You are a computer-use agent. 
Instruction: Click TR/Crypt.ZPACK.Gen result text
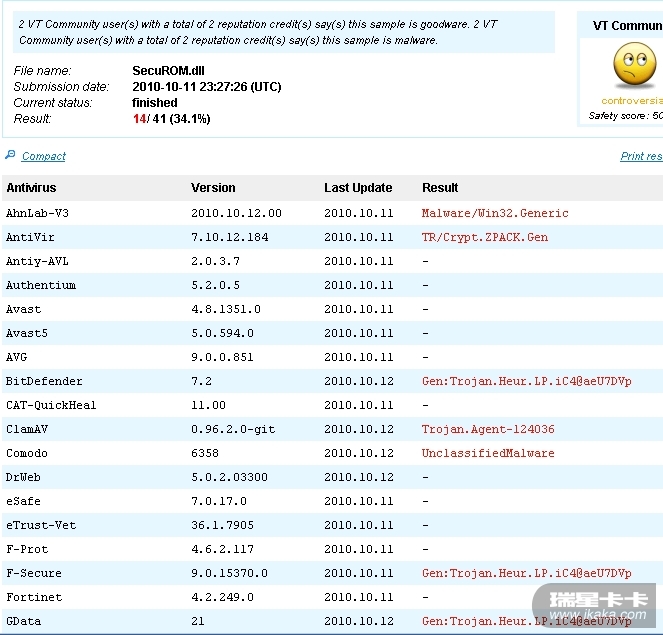click(x=485, y=237)
